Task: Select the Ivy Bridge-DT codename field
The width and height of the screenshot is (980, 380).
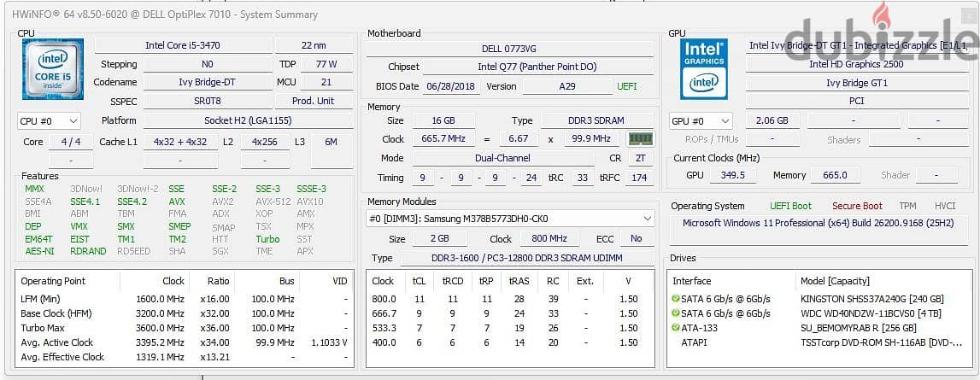Action: (207, 82)
